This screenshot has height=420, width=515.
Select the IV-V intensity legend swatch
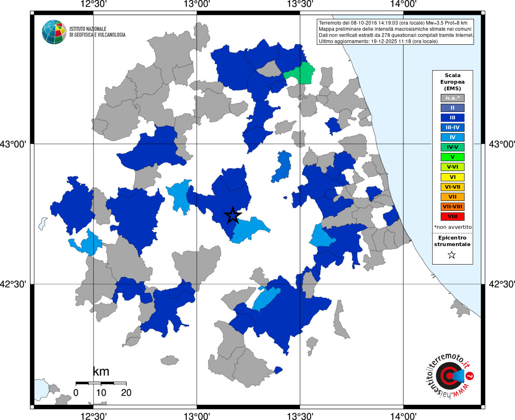pos(452,147)
